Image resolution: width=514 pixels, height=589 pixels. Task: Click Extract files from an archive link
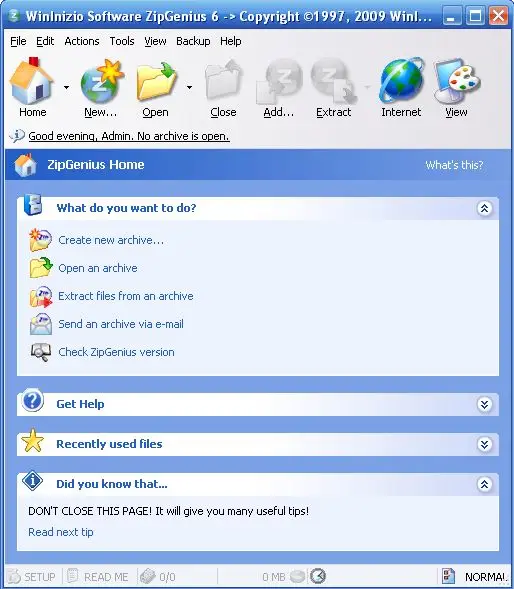[126, 296]
